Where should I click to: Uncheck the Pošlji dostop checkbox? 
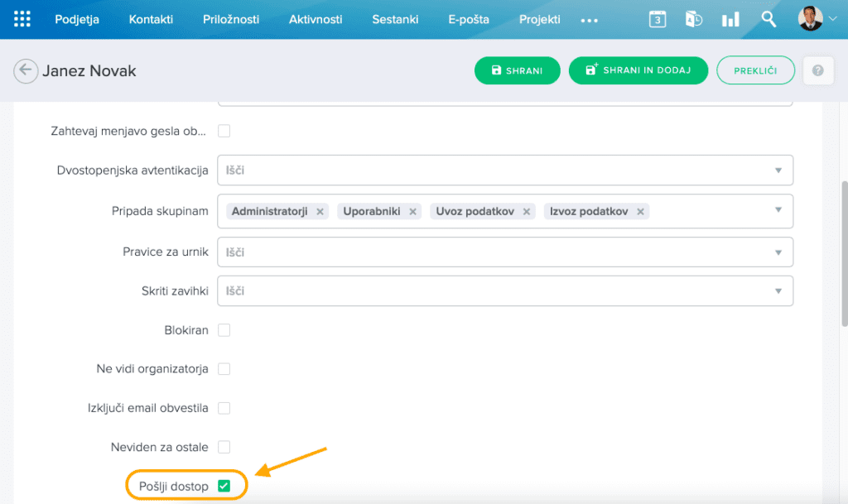(224, 486)
